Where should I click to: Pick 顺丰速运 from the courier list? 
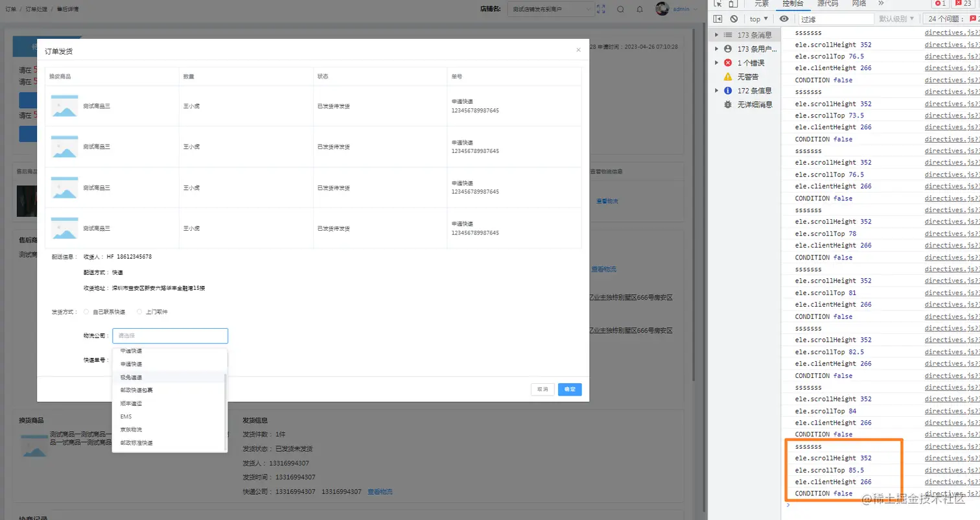coord(169,403)
